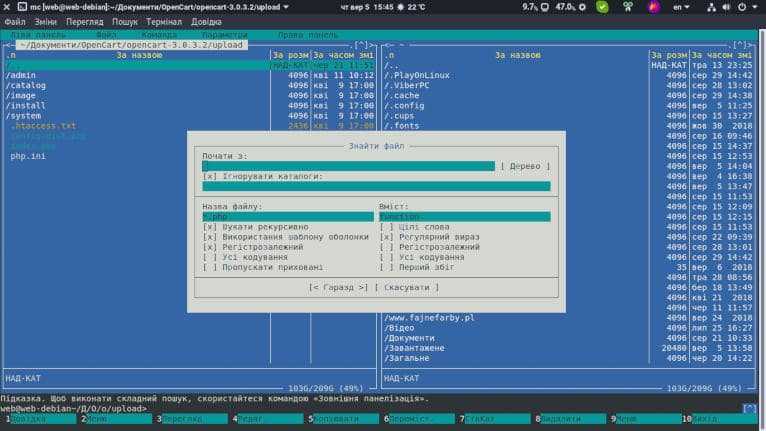Viewport: 766px width, 431px height.
Task: Toggle the 'Ігнорувати каталоги' checkbox
Action: (210, 176)
